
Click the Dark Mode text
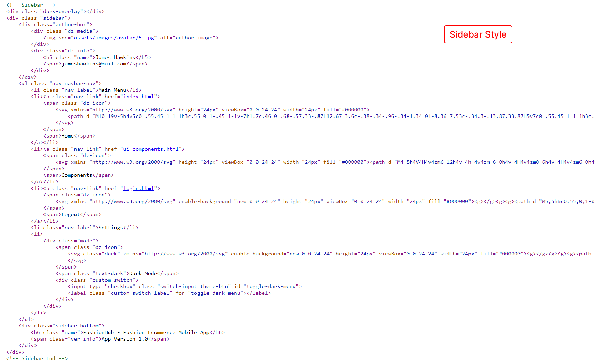click(143, 273)
